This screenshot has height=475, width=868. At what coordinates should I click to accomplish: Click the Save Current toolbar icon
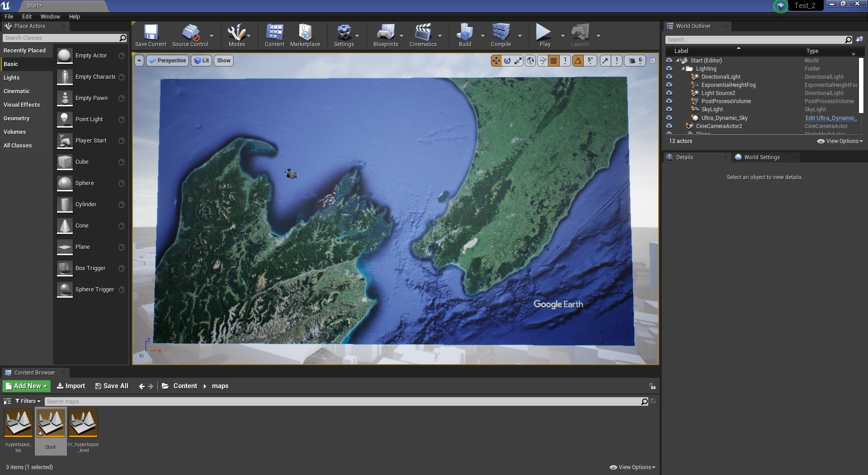click(151, 35)
